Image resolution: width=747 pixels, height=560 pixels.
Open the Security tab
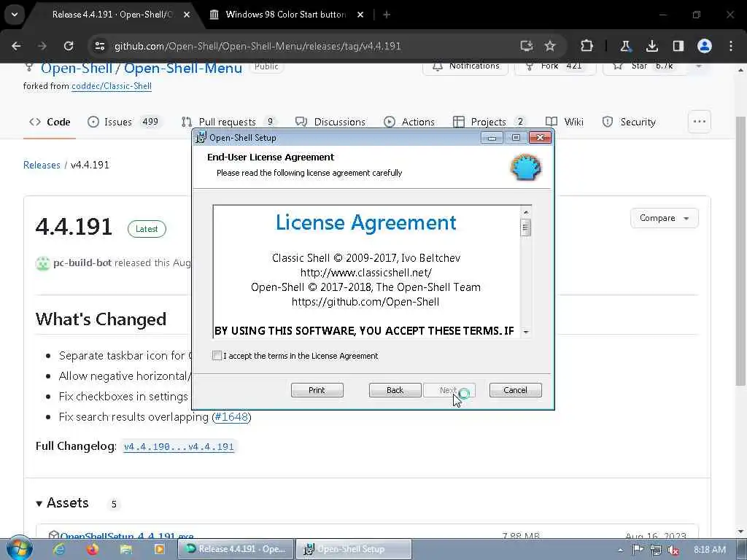click(629, 122)
